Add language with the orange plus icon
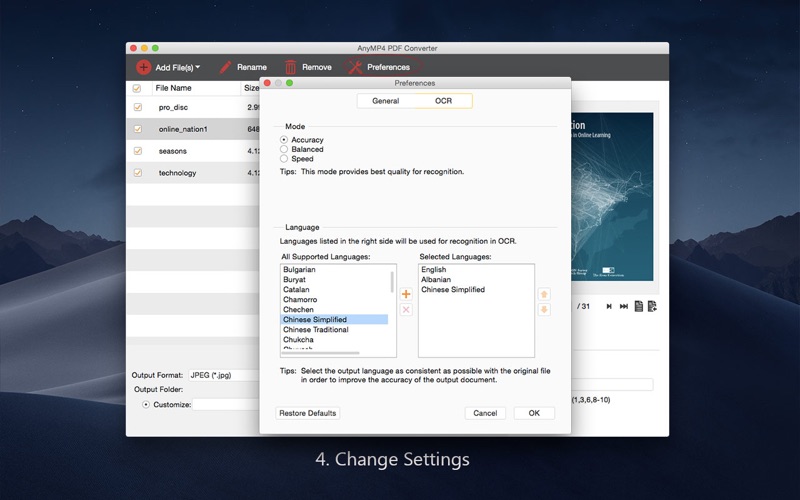This screenshot has width=800, height=500. tap(406, 294)
